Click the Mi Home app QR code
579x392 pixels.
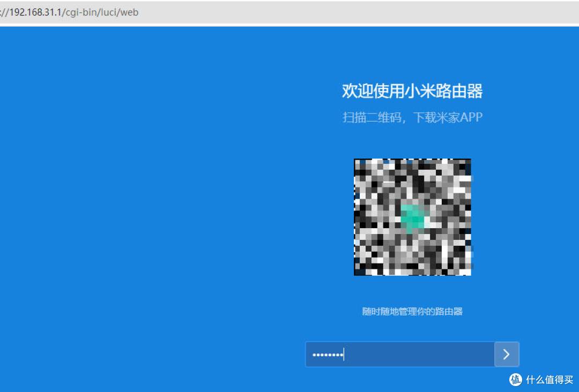[x=412, y=217]
